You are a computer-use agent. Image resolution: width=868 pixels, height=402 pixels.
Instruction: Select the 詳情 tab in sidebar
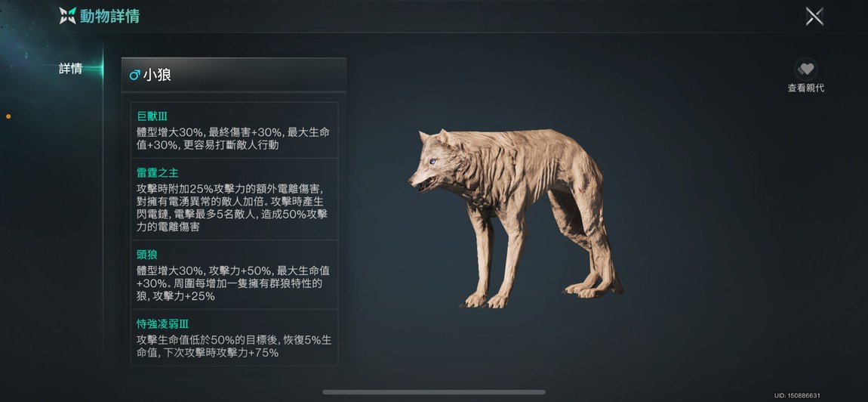[x=71, y=69]
